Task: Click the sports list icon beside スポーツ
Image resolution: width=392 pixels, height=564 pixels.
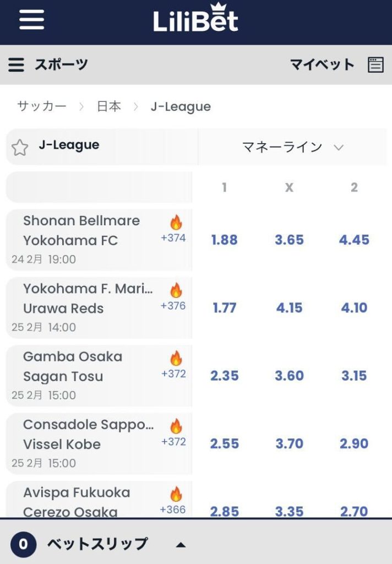Action: (16, 64)
